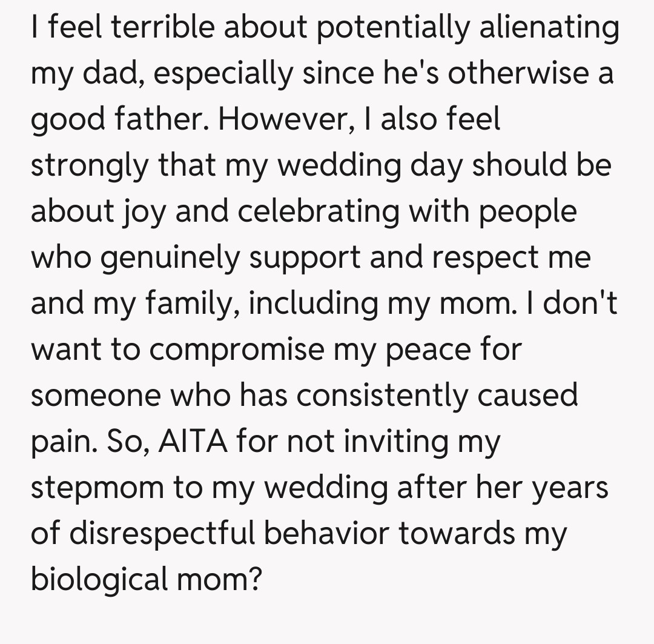This screenshot has width=654, height=644.
Task: Click the word "consistently"
Action: (383, 397)
